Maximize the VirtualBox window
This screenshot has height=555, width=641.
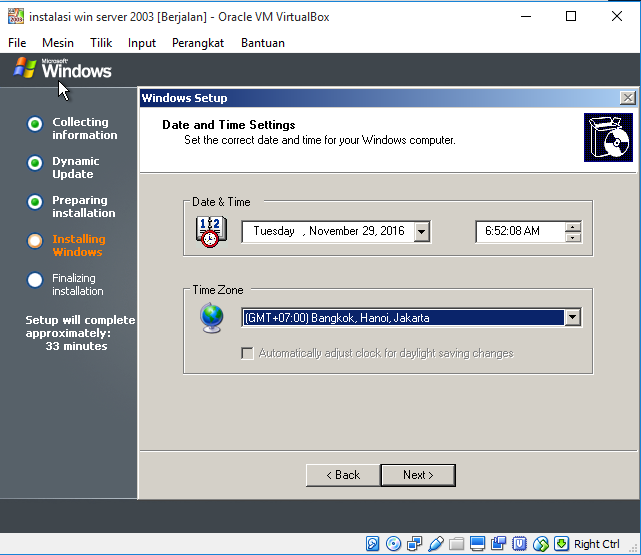coord(571,16)
